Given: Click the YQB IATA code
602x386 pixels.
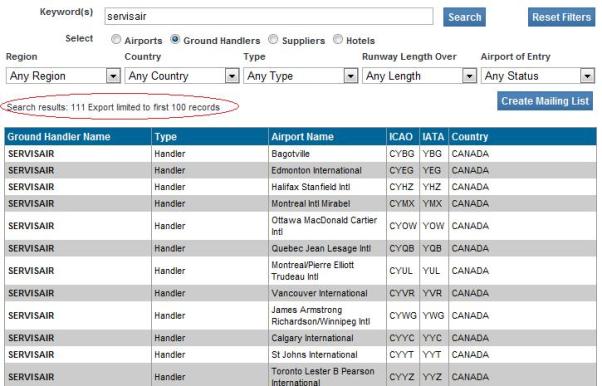Looking at the screenshot, I should click(x=432, y=248).
